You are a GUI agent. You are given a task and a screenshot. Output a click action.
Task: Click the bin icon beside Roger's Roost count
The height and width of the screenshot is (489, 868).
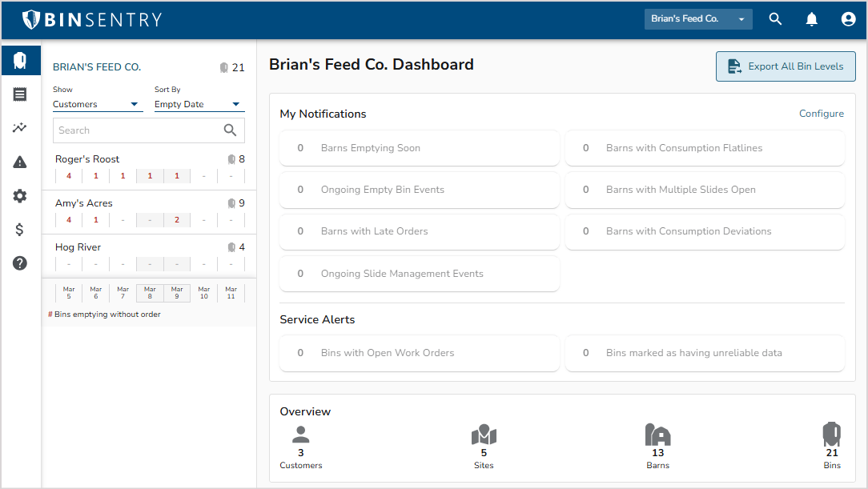232,159
